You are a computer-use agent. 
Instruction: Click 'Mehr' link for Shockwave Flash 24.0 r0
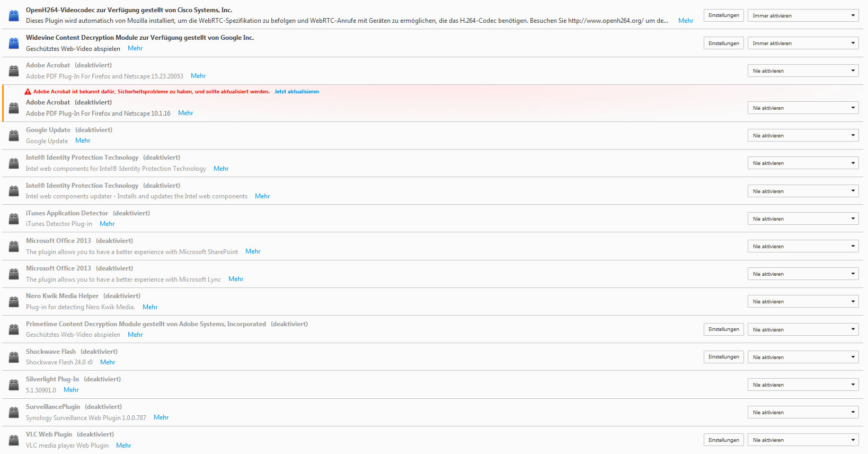pos(108,362)
